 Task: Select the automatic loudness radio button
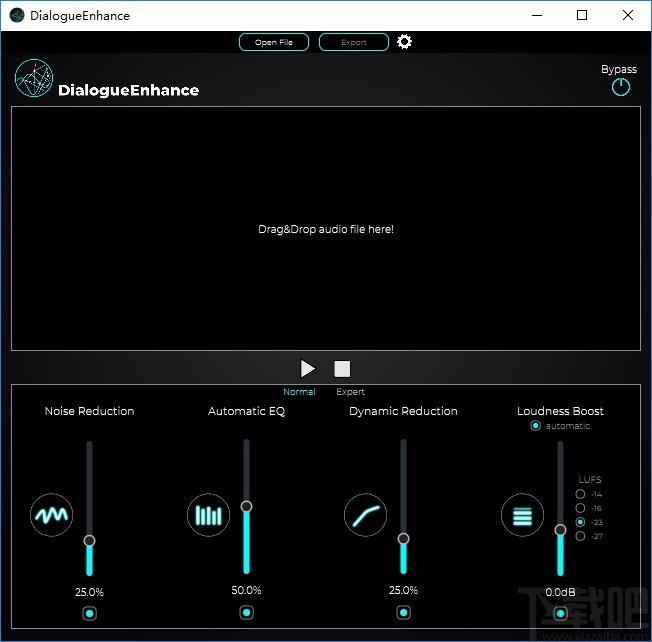(536, 426)
